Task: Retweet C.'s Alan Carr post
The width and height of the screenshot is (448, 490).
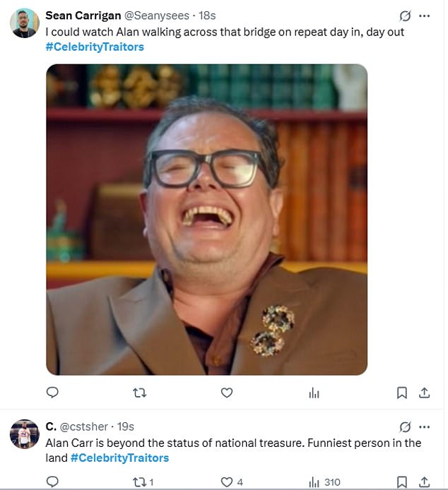Action: 140,482
